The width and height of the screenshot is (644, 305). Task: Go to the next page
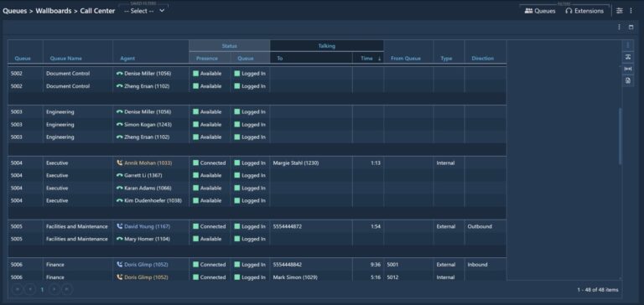[x=55, y=289]
